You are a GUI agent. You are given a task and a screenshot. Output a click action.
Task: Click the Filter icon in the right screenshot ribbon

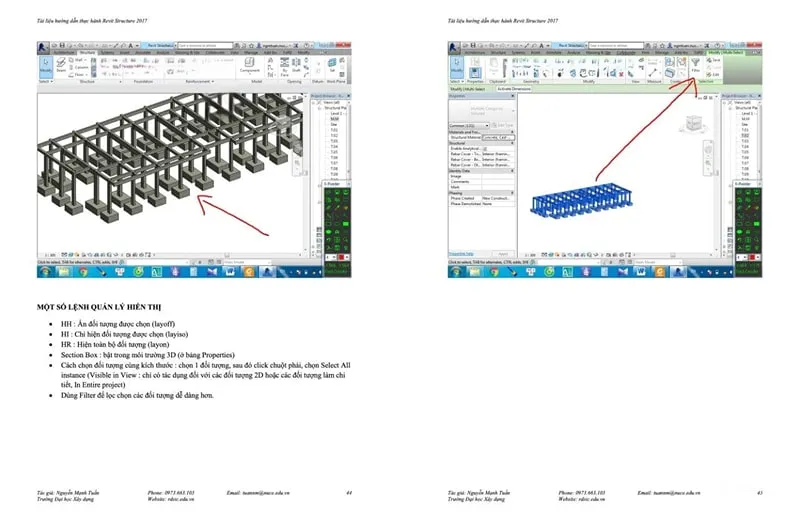click(695, 64)
